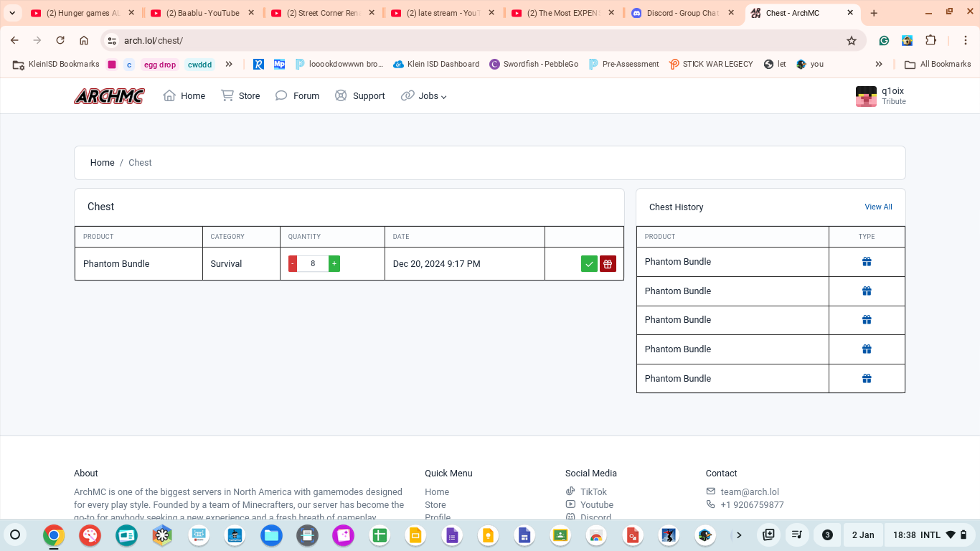Click gift icon in fourth Chest History row
This screenshot has width=980, height=551.
(867, 349)
